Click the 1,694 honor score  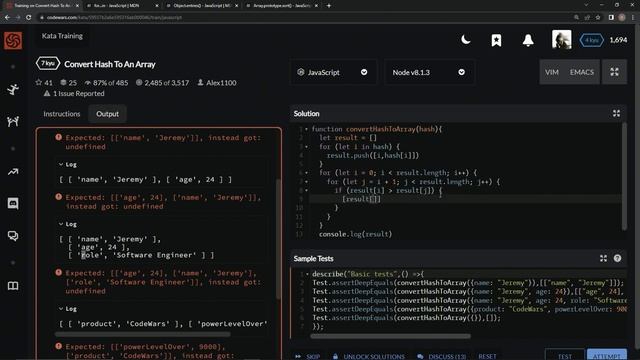618,40
